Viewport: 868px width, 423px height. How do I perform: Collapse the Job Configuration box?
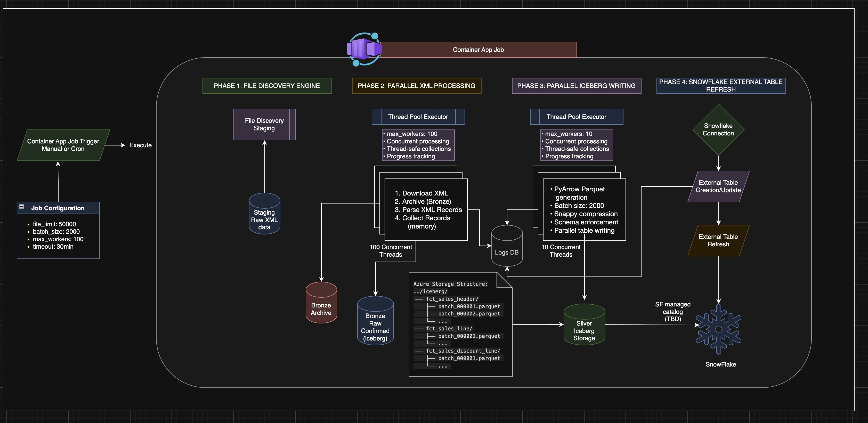point(22,207)
